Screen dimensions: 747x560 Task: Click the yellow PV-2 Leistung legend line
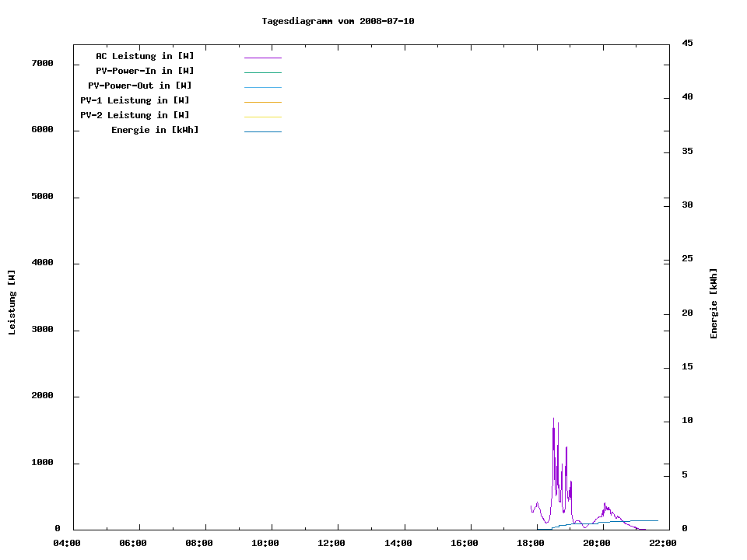[x=262, y=117]
